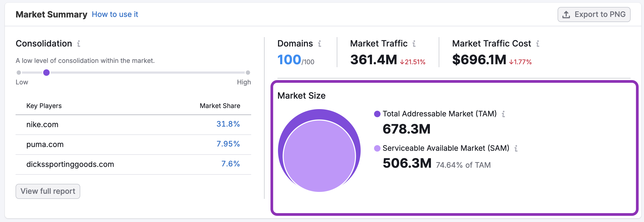The image size is (644, 222).
Task: Click the Export to PNG button
Action: coord(594,15)
